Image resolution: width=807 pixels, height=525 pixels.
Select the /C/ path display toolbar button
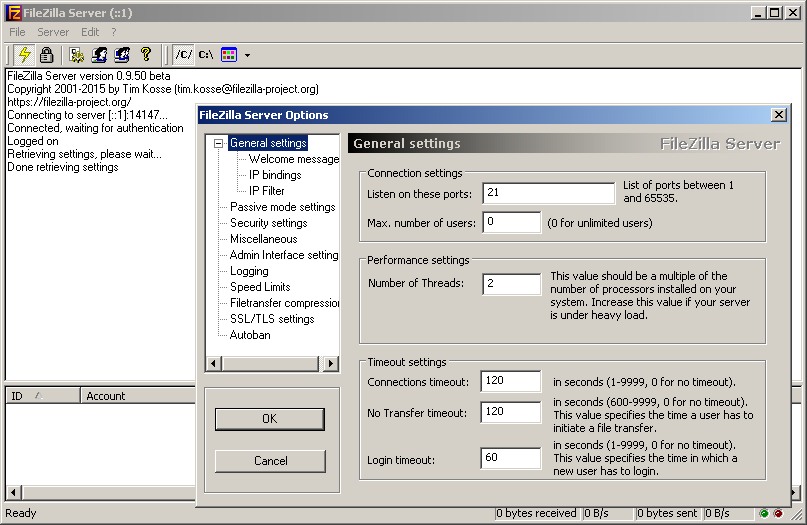point(184,55)
